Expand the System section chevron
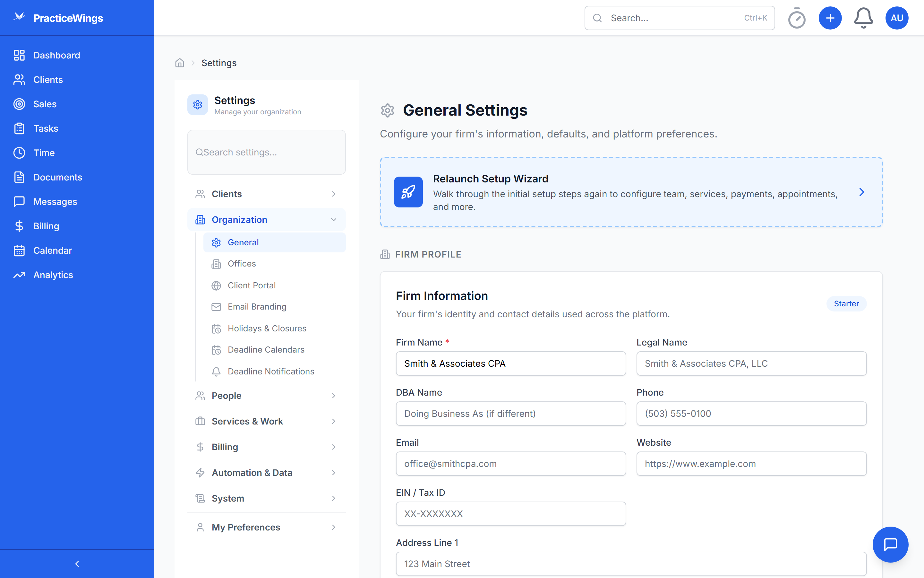 (x=333, y=498)
